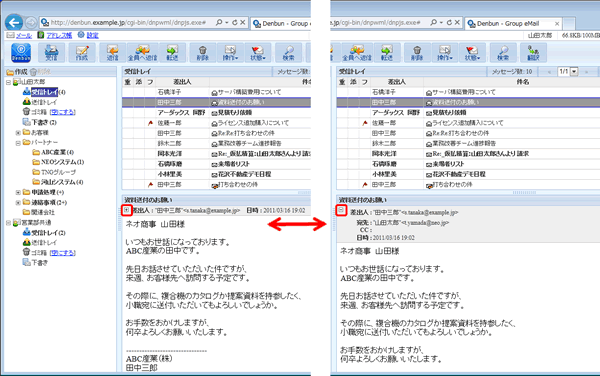Viewport: 600px width, 376px height.
Task: Select 石橋洋子 row in right window list
Action: point(468,92)
